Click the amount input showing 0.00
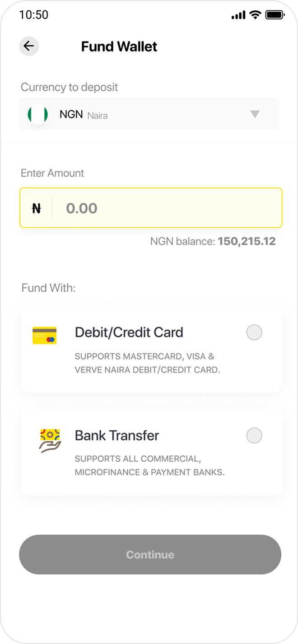 click(158, 207)
